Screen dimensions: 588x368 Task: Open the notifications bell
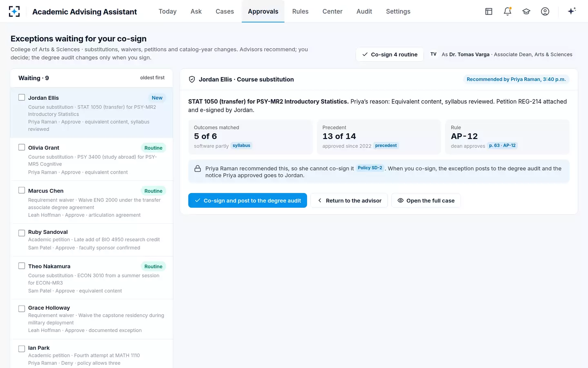pyautogui.click(x=508, y=11)
